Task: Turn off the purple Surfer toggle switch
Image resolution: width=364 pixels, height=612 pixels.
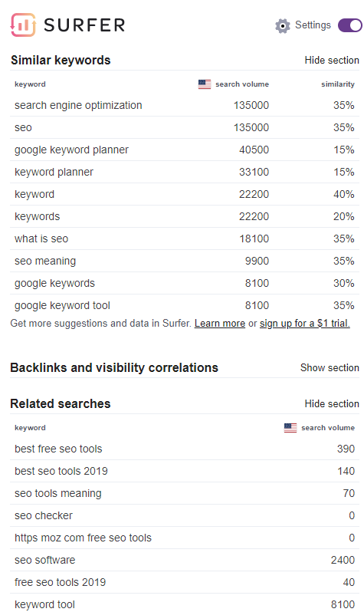Action: pos(350,25)
